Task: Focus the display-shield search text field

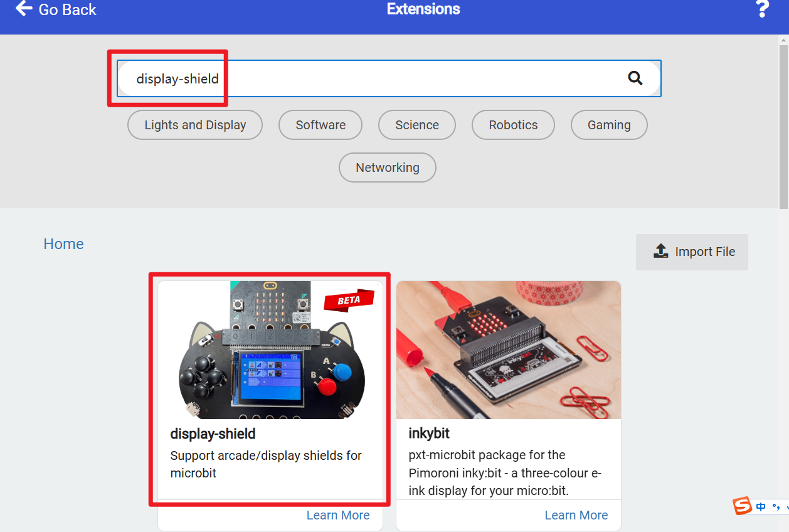Action: click(376, 78)
